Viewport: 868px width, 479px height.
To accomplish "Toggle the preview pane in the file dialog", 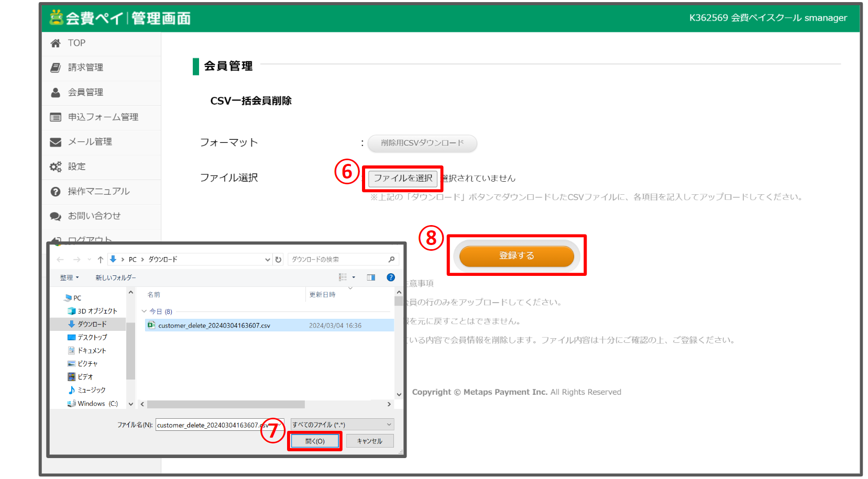I will click(371, 277).
